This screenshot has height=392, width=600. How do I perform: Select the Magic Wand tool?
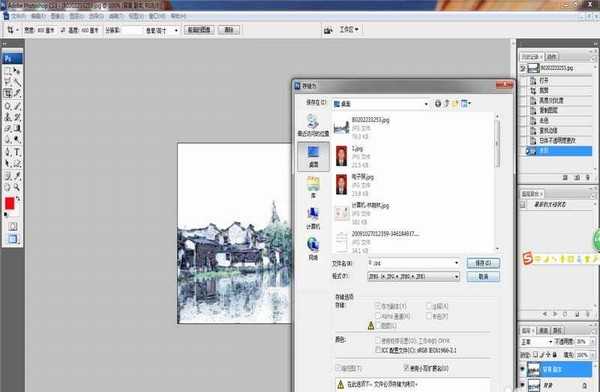click(17, 82)
